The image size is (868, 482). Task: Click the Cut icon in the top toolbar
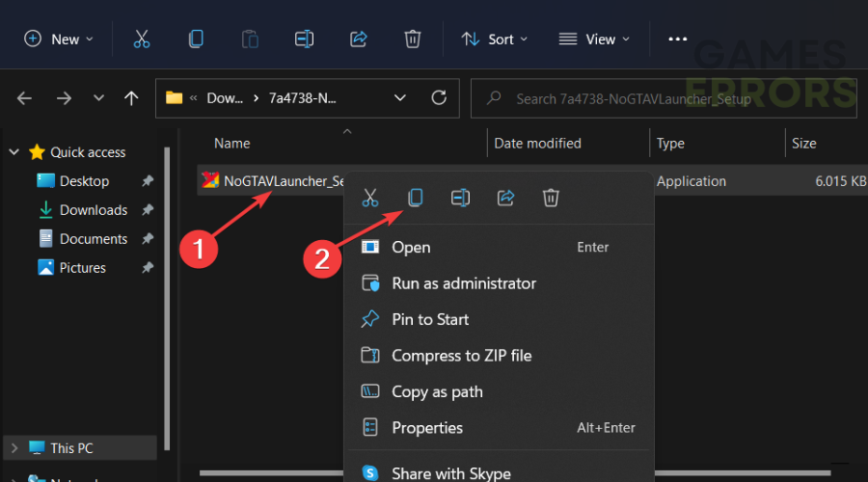pyautogui.click(x=142, y=40)
